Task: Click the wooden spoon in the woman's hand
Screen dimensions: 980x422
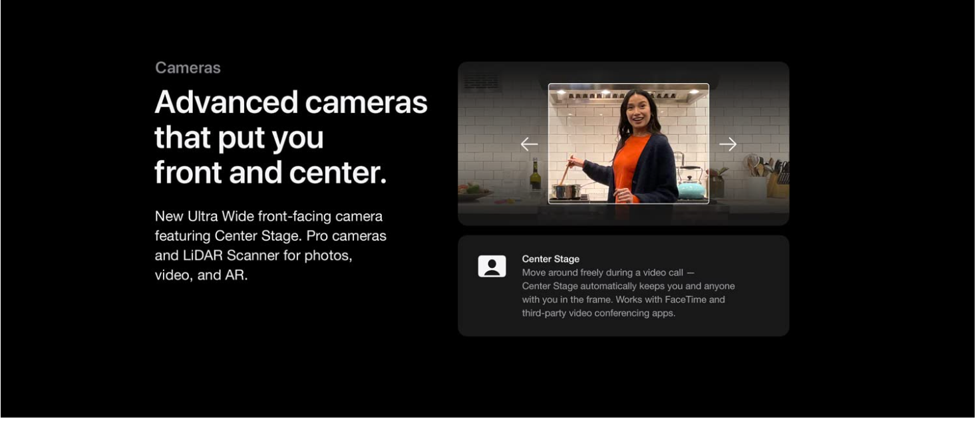Action: pyautogui.click(x=564, y=171)
